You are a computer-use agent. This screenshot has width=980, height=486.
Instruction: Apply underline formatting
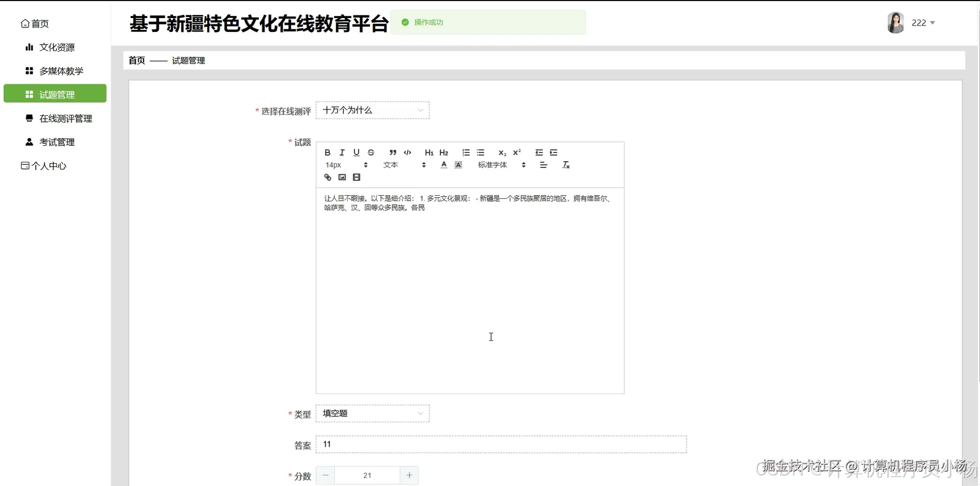click(356, 153)
